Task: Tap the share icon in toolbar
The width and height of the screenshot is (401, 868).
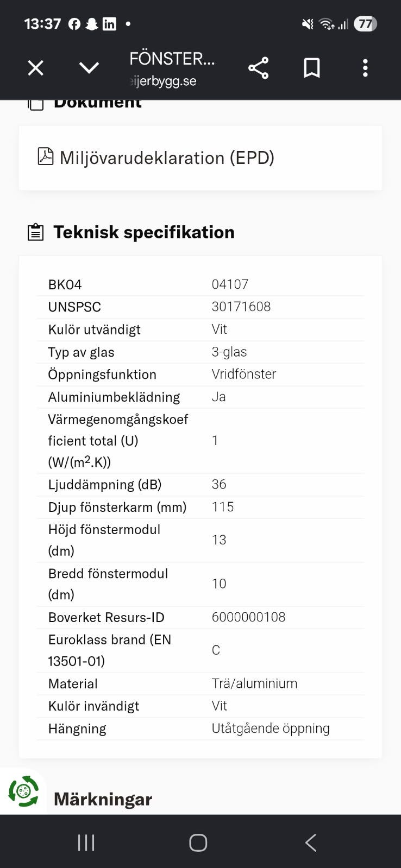Action: point(258,68)
